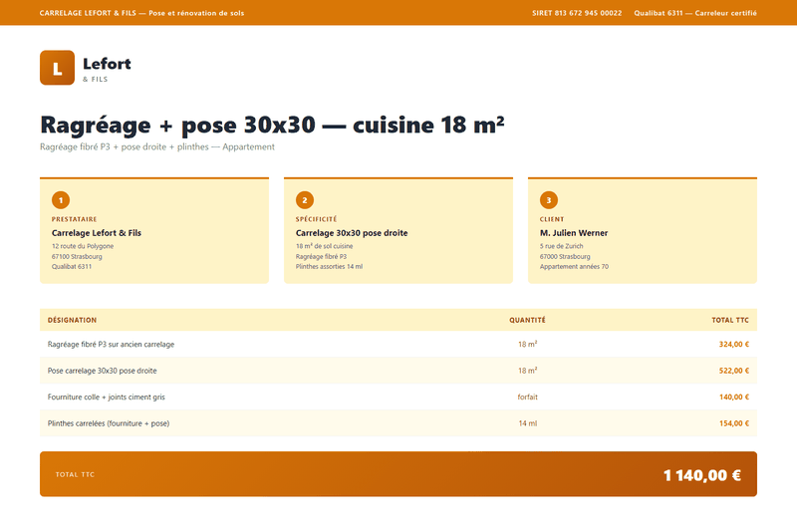Image resolution: width=797 pixels, height=532 pixels.
Task: Open the Prestataire card Carrelage Lefort & Fils
Action: tap(154, 230)
